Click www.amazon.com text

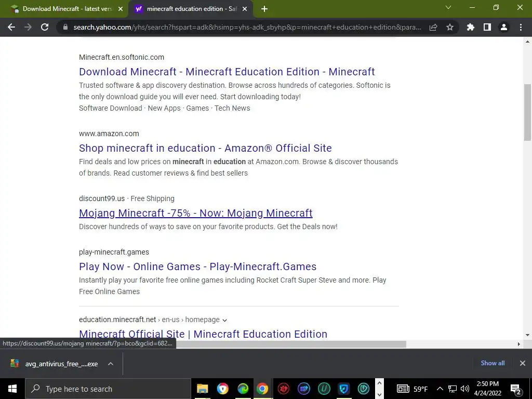[109, 134]
